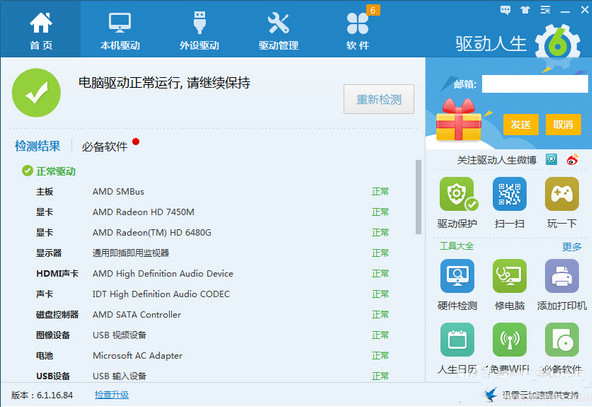The width and height of the screenshot is (592, 407).
Task: Click the 更多 tools link
Action: 572,247
